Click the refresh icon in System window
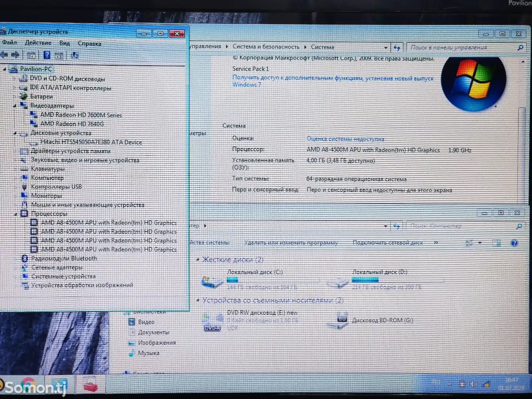This screenshot has height=399, width=532. pos(397,48)
